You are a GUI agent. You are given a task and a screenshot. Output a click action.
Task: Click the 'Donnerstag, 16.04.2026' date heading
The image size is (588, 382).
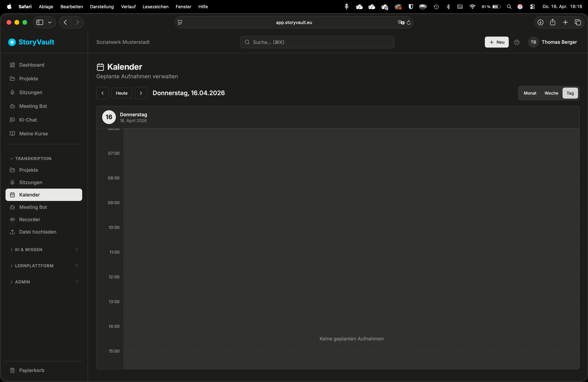tap(188, 93)
